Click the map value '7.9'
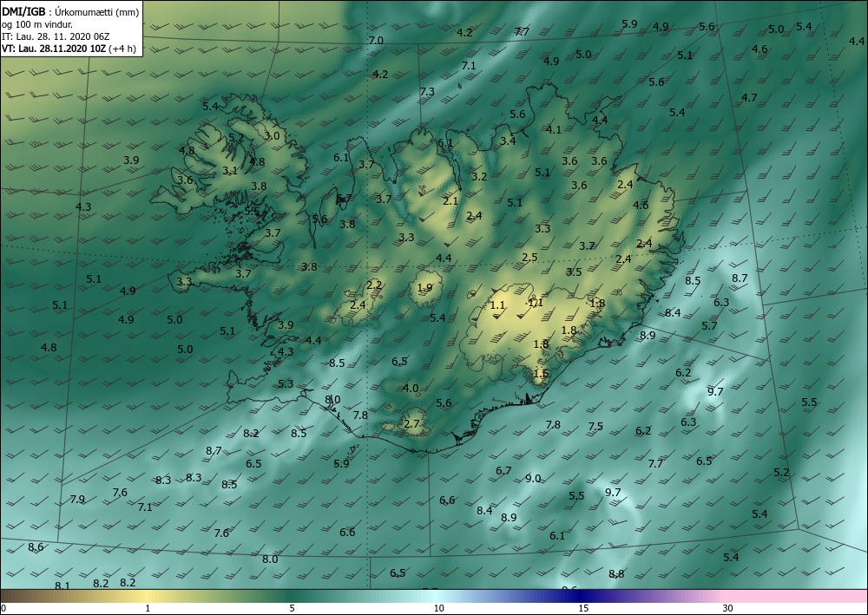Screen dimensions: 868x615 point(77,500)
